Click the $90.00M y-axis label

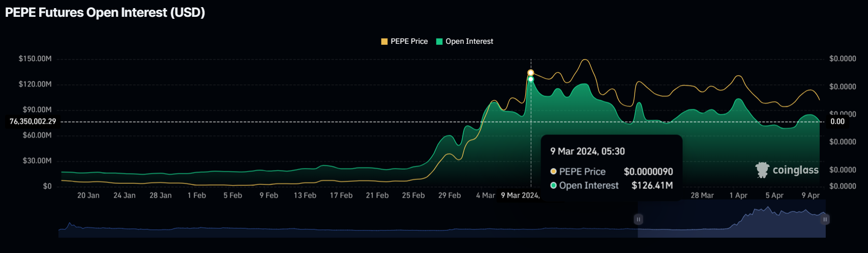(37, 110)
